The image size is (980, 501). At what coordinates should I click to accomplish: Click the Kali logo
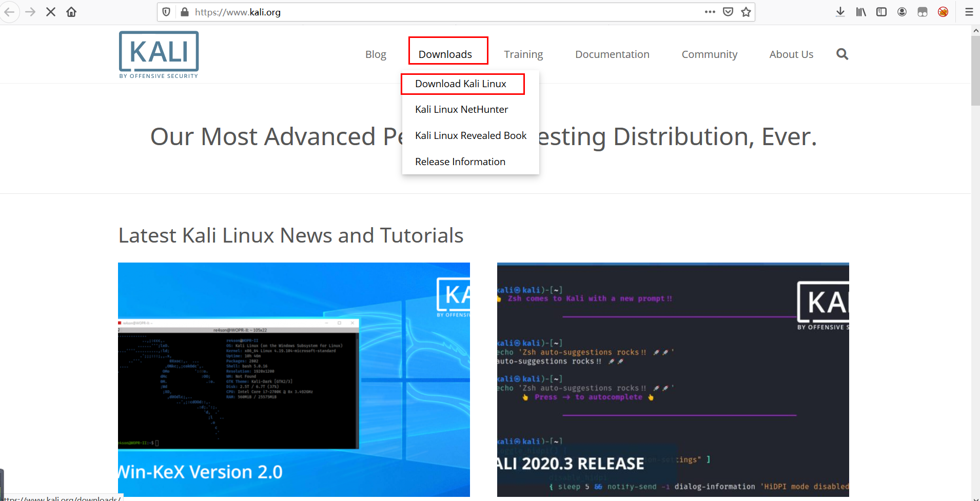tap(159, 54)
